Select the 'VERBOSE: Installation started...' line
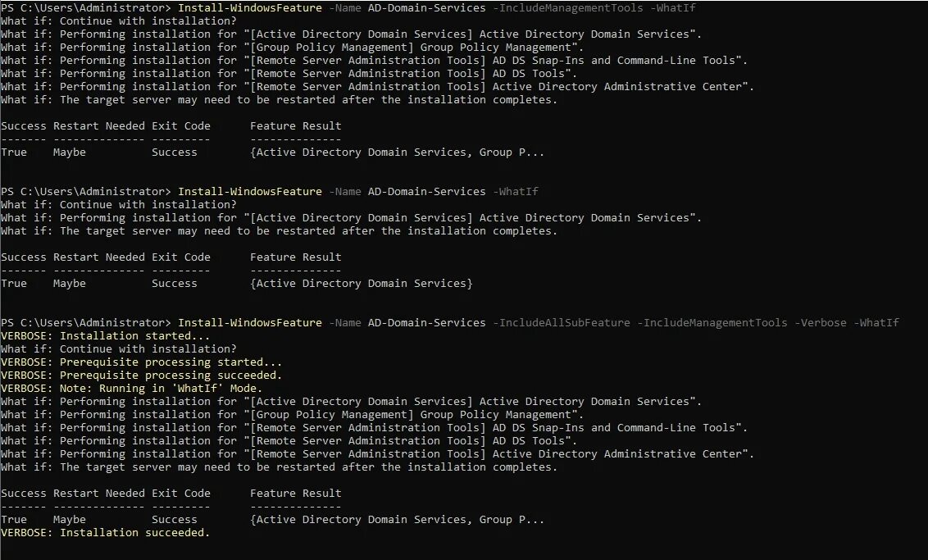The width and height of the screenshot is (928, 560). [105, 336]
